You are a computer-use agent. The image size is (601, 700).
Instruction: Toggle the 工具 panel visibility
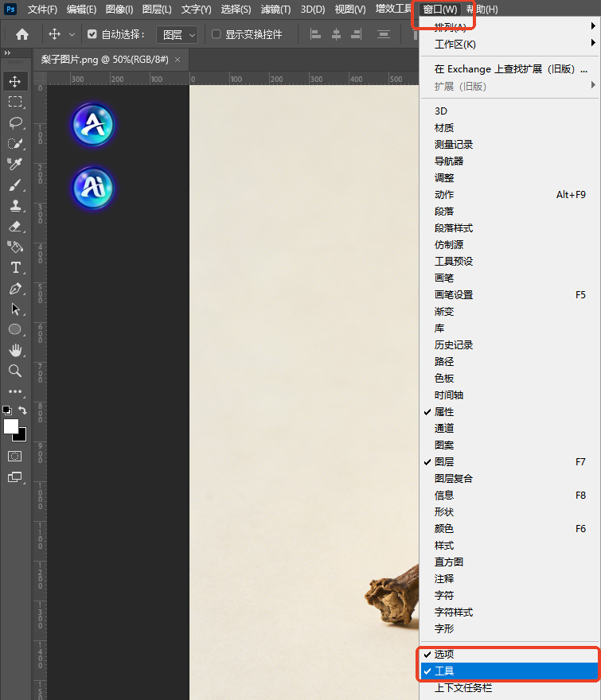(509, 671)
